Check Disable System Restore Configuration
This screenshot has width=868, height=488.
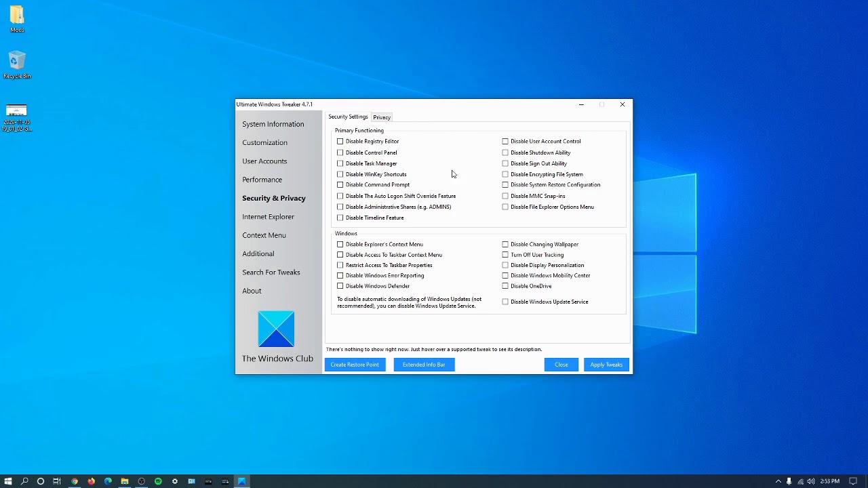505,185
